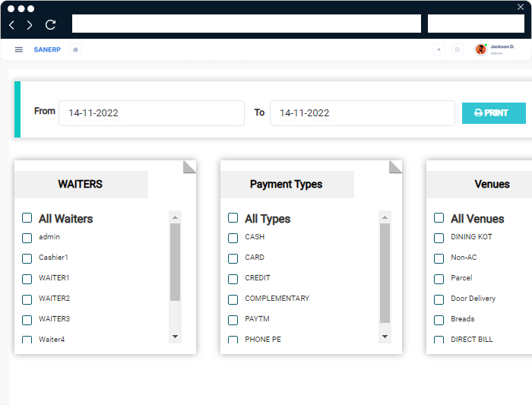The width and height of the screenshot is (532, 405).
Task: Enable the Door Delivery venue checkbox
Action: 439,299
